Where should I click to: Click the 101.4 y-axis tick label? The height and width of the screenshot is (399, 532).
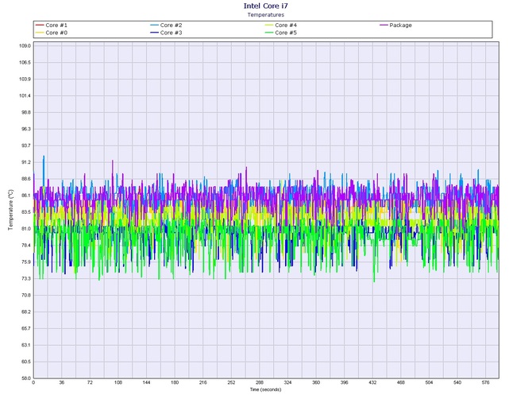pyautogui.click(x=25, y=95)
